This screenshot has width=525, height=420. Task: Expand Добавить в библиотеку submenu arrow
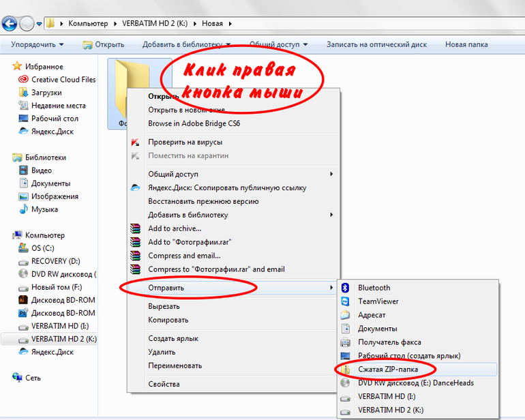331,215
